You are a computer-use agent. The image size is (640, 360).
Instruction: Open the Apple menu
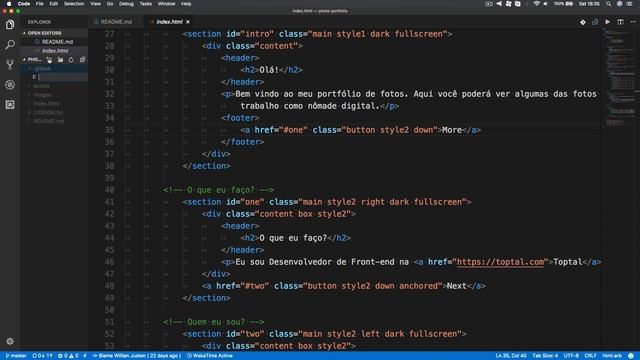[x=9, y=4]
